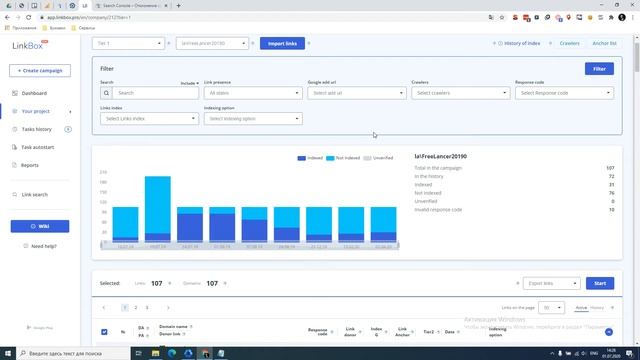Toggle the Include search mode dropdown

click(190, 83)
